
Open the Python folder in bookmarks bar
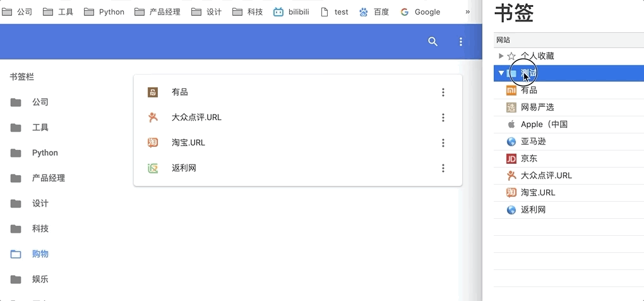[x=104, y=12]
